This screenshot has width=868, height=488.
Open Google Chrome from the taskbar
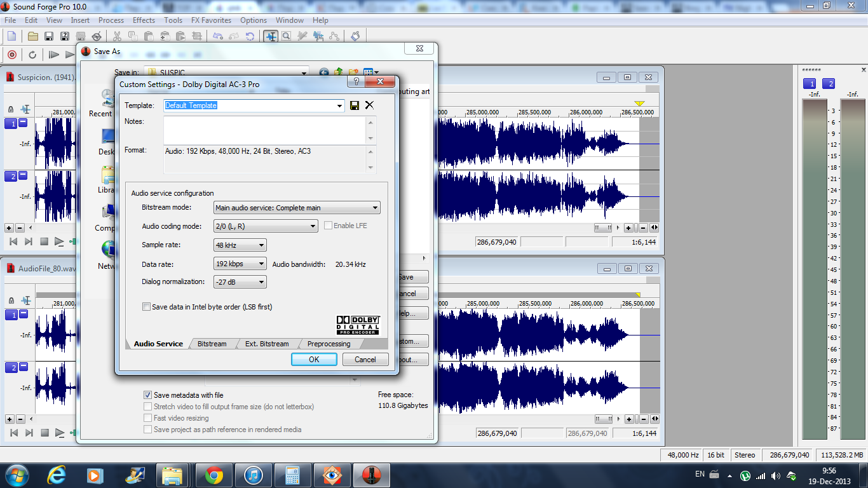coord(214,475)
